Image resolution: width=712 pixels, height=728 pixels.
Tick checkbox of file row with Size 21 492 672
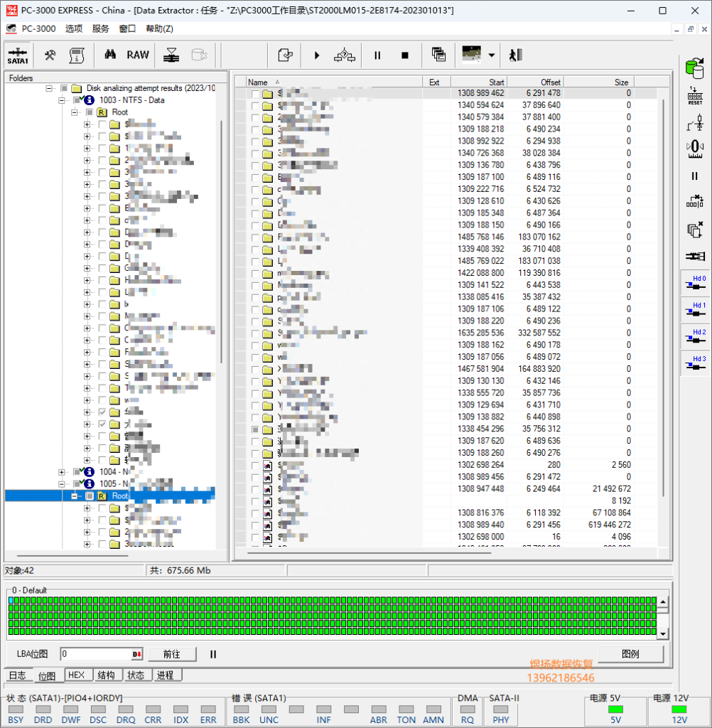coord(255,489)
